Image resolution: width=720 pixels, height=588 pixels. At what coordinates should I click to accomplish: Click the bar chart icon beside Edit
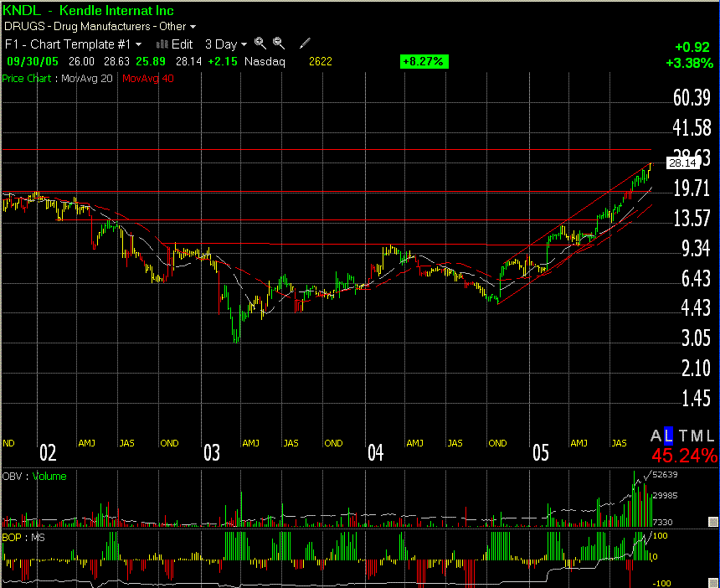162,44
